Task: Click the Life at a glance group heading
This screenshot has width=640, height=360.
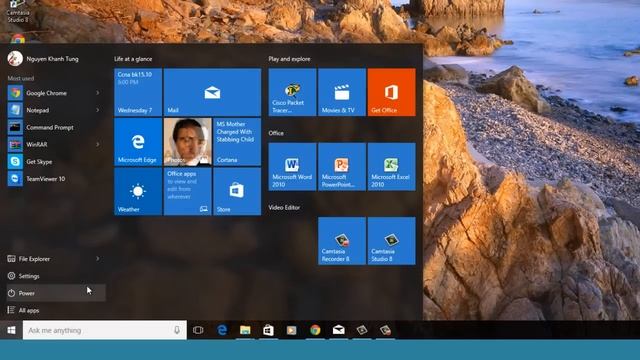Action: click(x=133, y=59)
